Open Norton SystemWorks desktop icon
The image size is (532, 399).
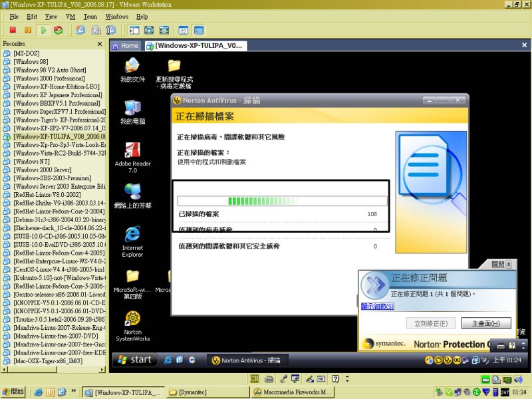click(x=132, y=326)
